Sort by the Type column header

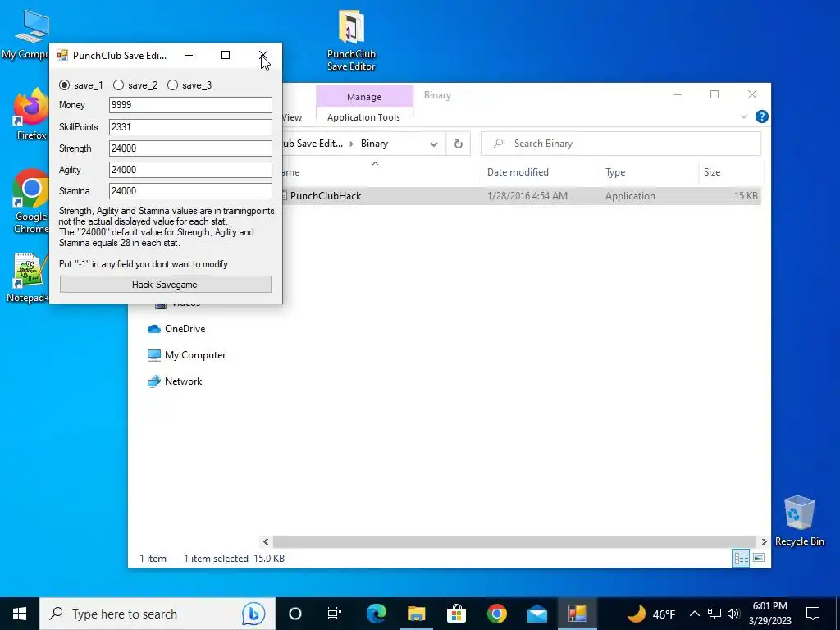pos(649,172)
